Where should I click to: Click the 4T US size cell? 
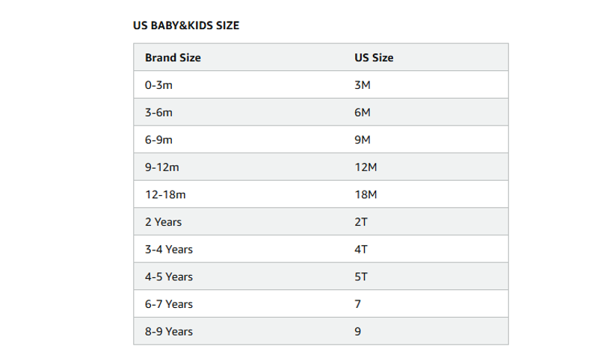coord(361,249)
